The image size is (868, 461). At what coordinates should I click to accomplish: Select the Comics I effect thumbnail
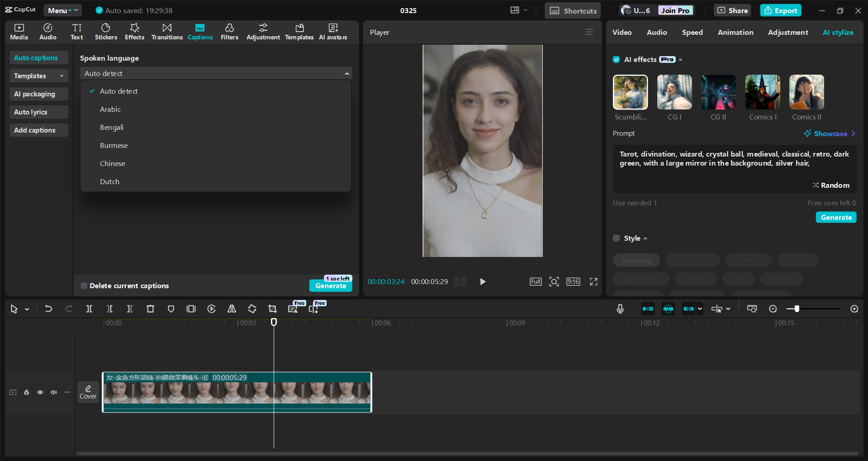click(762, 92)
